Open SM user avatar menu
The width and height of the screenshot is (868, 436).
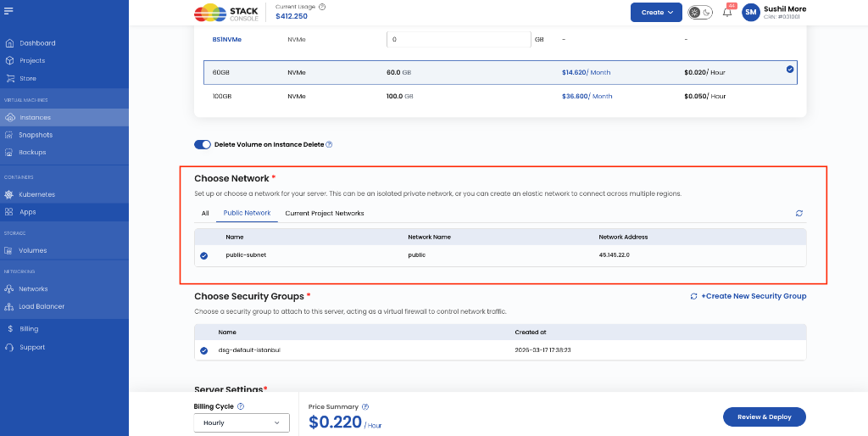[x=751, y=12]
